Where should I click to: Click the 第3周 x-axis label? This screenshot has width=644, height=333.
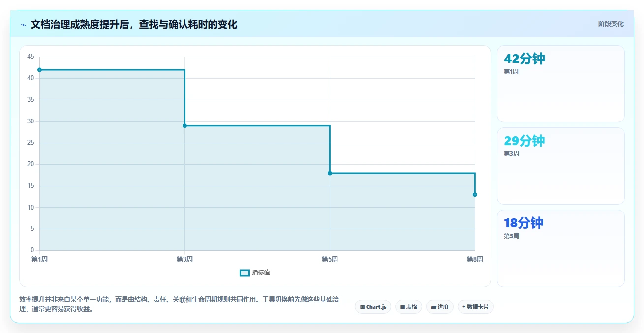tap(184, 259)
